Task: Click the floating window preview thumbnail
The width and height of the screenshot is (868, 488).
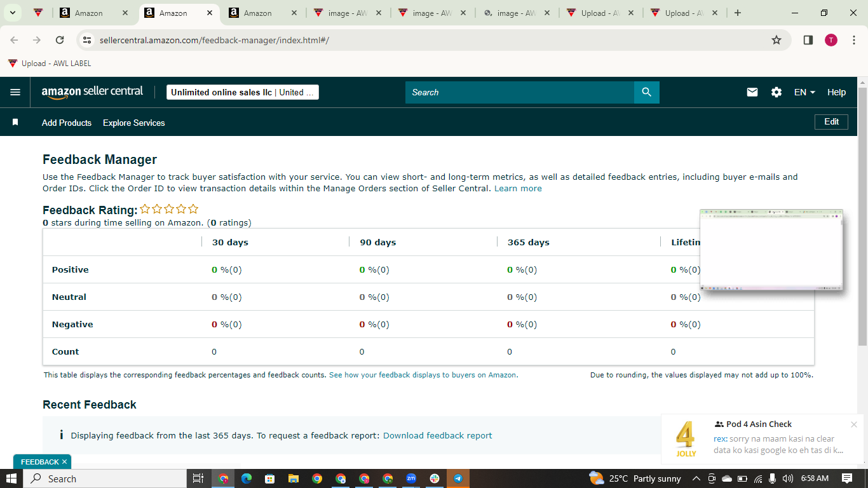Action: point(771,250)
